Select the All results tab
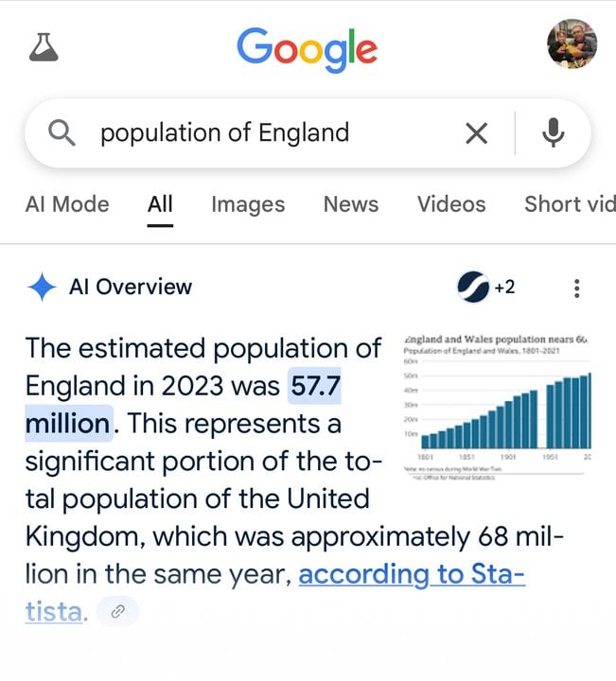616x681 pixels. click(160, 204)
